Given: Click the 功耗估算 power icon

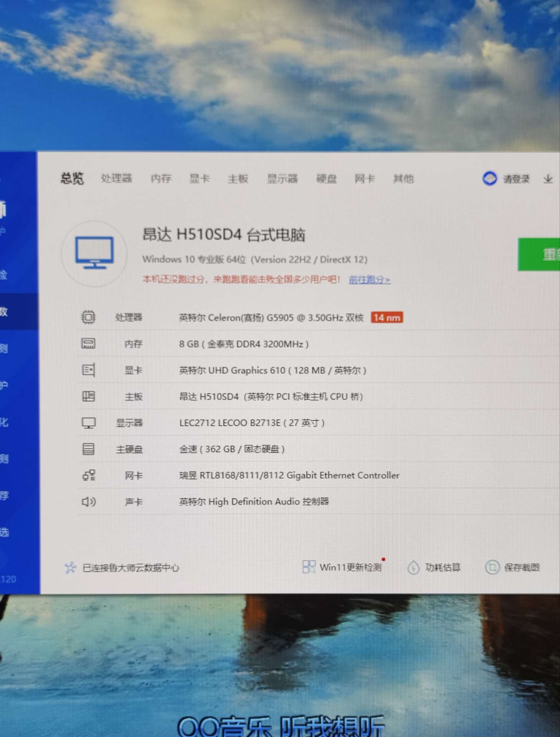Looking at the screenshot, I should [413, 567].
